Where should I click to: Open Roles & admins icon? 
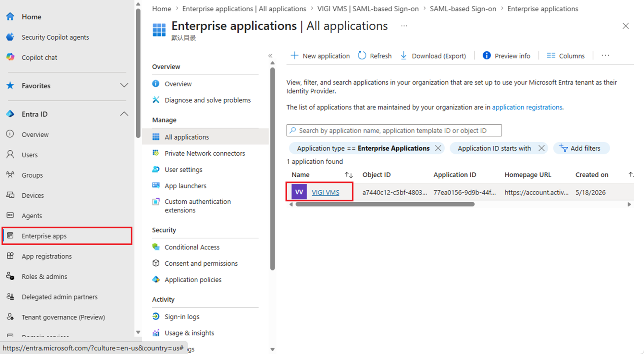point(10,276)
